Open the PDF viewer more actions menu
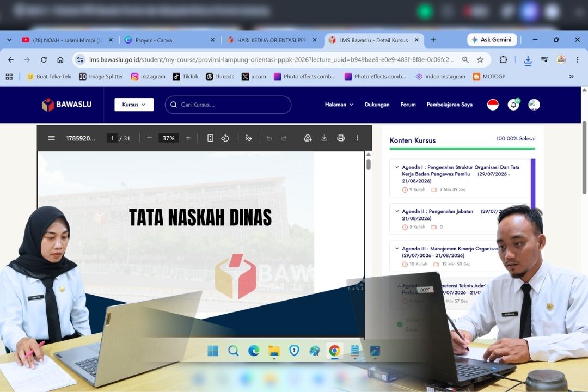This screenshot has width=588, height=392. click(x=357, y=138)
